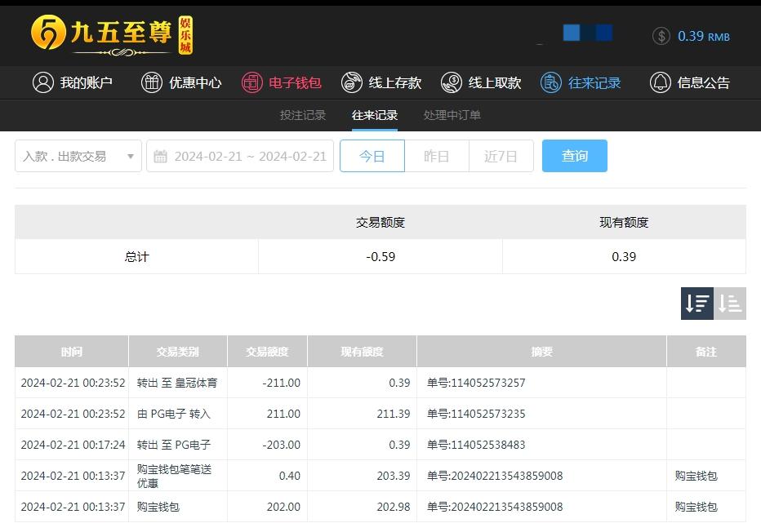Switch to the 投注记录 tab
The width and height of the screenshot is (761, 532).
tap(303, 115)
